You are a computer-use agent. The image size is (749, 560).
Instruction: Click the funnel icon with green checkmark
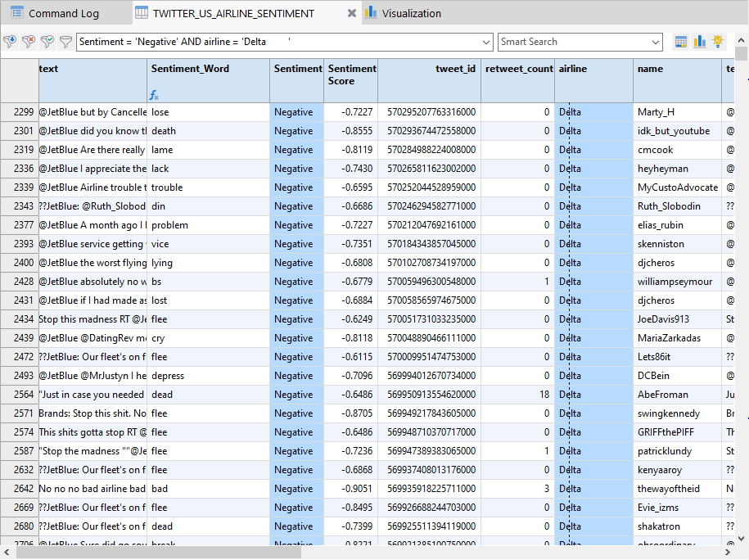point(47,42)
